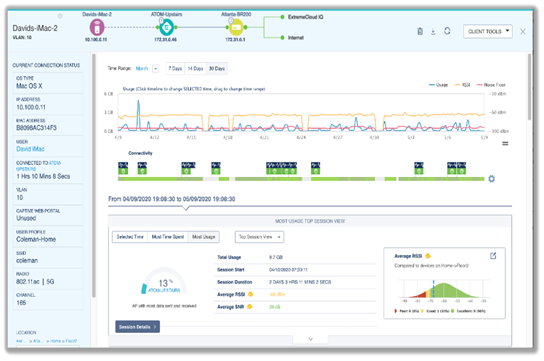Open connectivity settings gear icon

point(492,179)
